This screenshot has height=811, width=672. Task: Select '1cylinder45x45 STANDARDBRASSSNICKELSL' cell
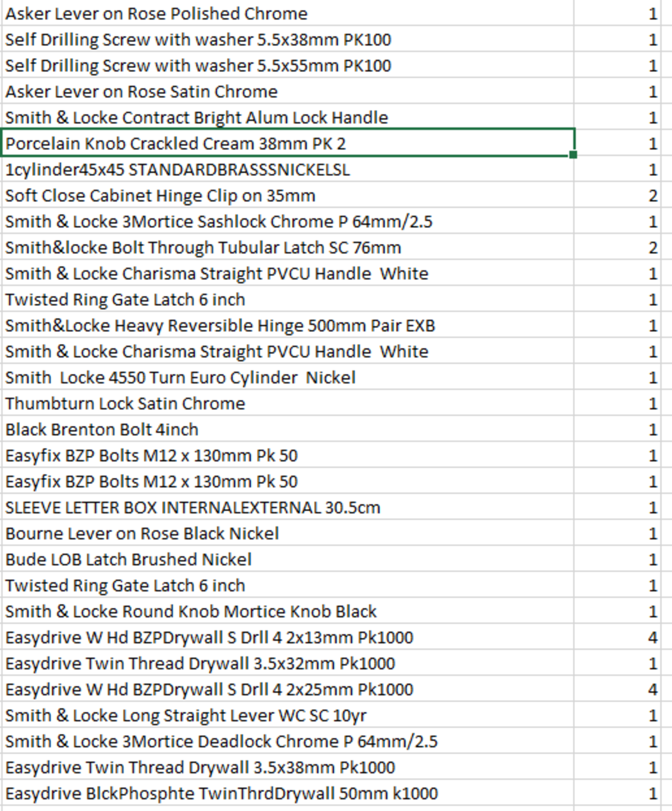click(x=288, y=169)
